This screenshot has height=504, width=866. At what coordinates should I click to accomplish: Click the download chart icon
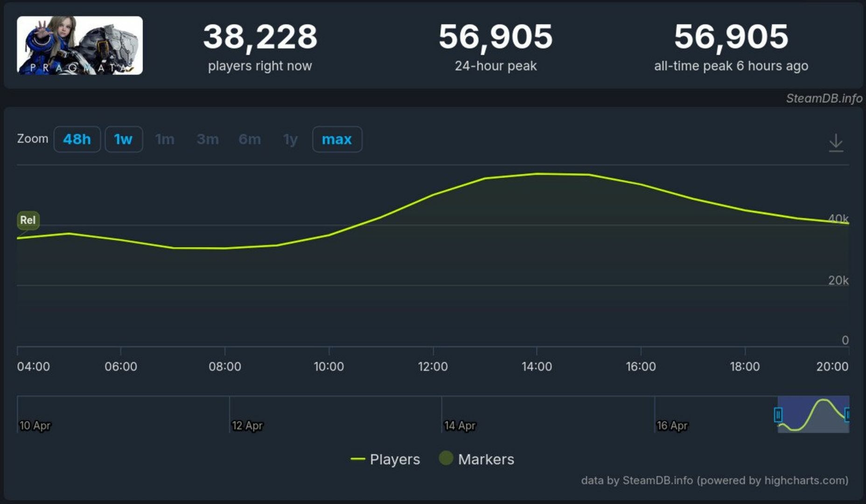[x=836, y=142]
